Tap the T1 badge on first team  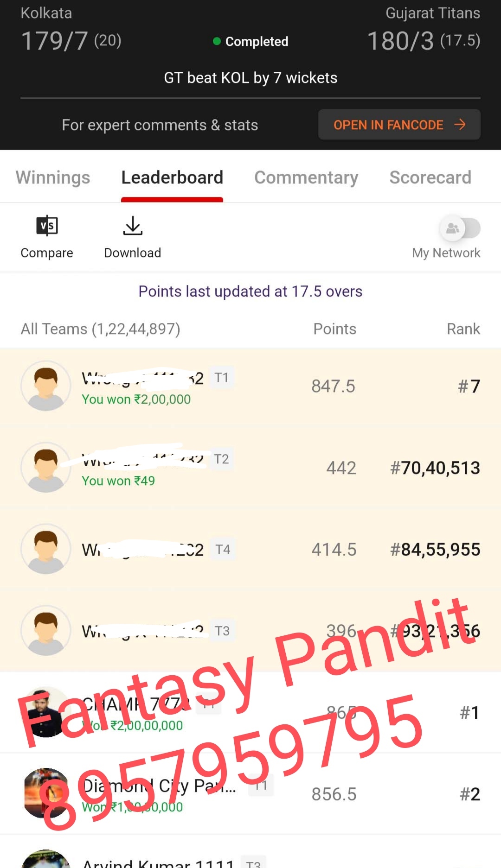click(x=221, y=378)
